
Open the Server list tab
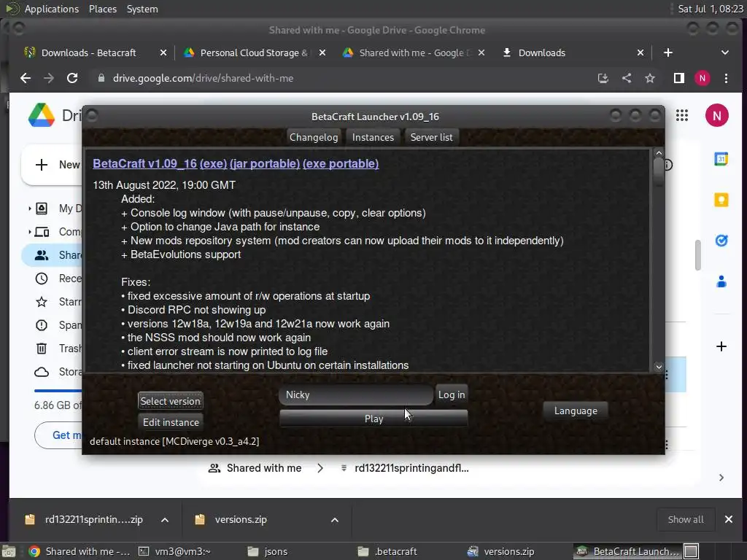(x=432, y=137)
